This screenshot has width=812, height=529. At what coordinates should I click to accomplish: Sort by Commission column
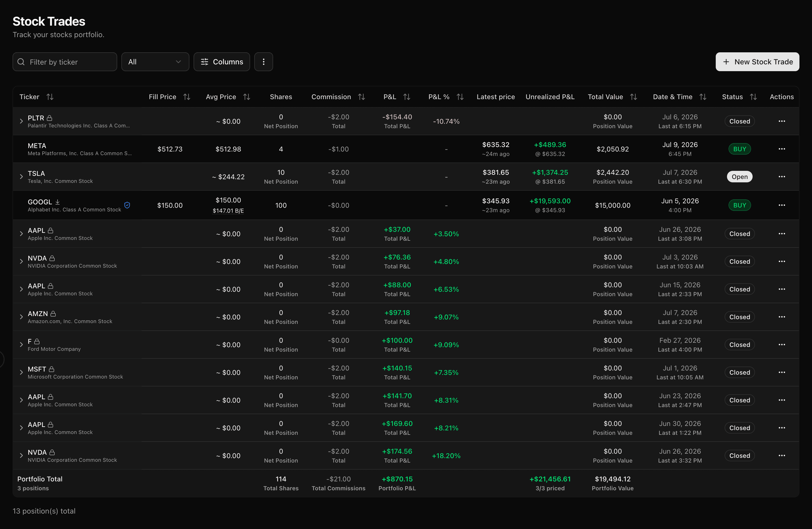pyautogui.click(x=362, y=97)
